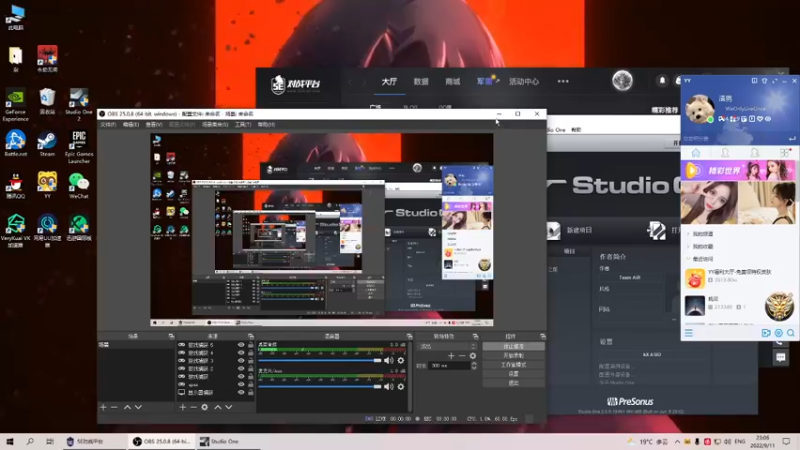Open the user avatar in 5E platform header

tap(622, 81)
